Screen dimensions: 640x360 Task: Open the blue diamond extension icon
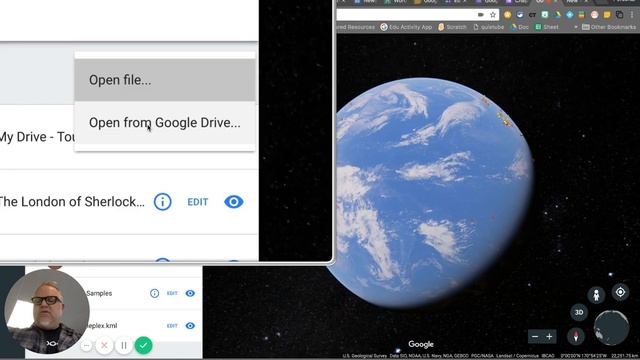click(x=569, y=15)
